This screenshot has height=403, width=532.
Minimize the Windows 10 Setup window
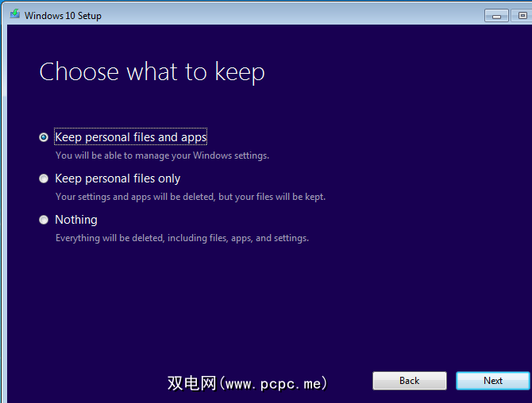[x=495, y=15]
